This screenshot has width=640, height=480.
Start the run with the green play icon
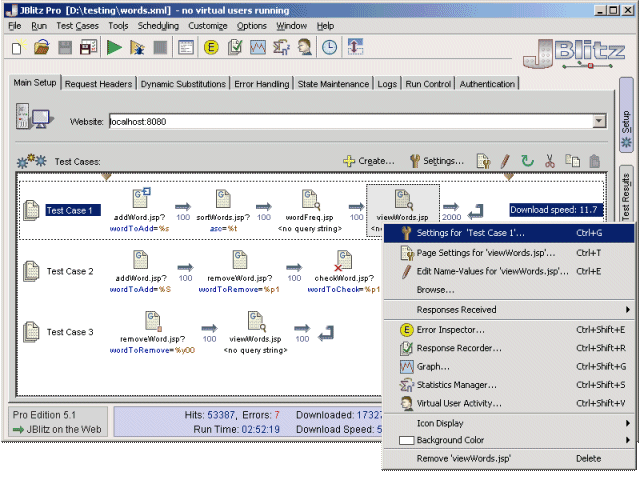coord(114,47)
